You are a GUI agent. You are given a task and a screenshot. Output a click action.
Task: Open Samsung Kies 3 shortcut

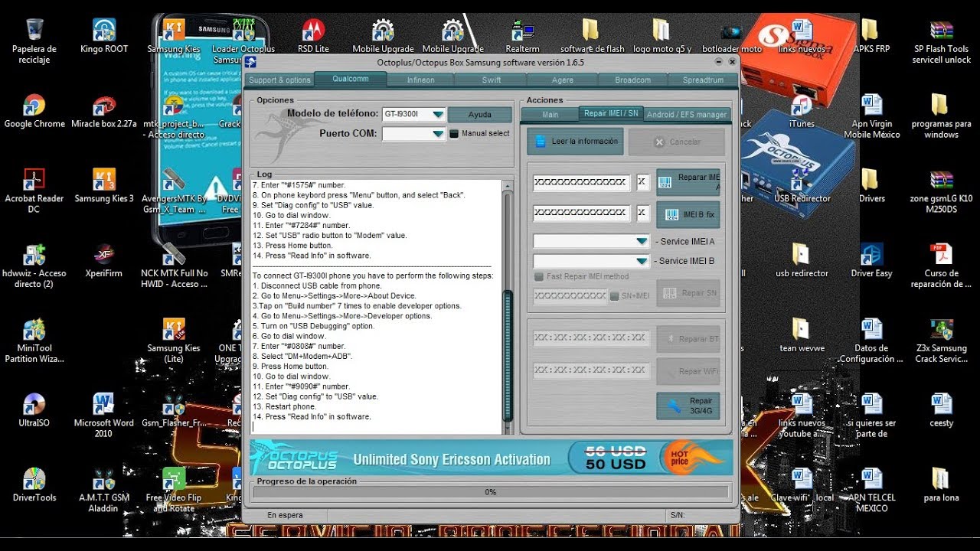click(x=104, y=187)
